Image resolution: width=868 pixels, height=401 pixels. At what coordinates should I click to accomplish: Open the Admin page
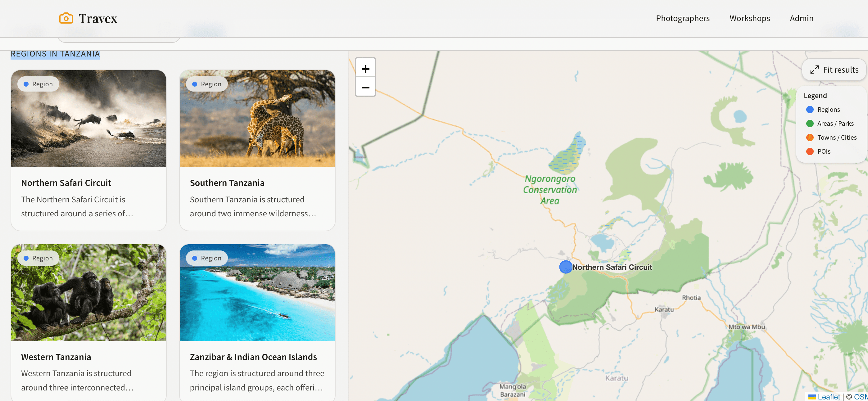(801, 18)
